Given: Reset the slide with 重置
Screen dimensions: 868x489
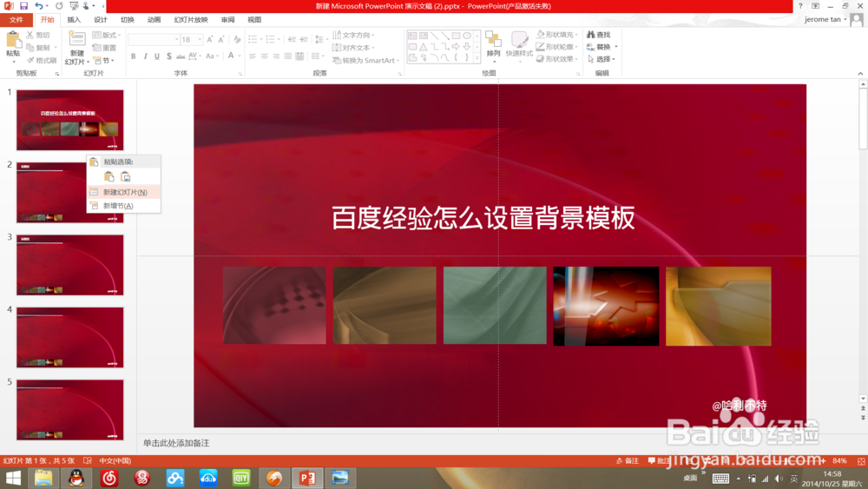Looking at the screenshot, I should tap(105, 48).
